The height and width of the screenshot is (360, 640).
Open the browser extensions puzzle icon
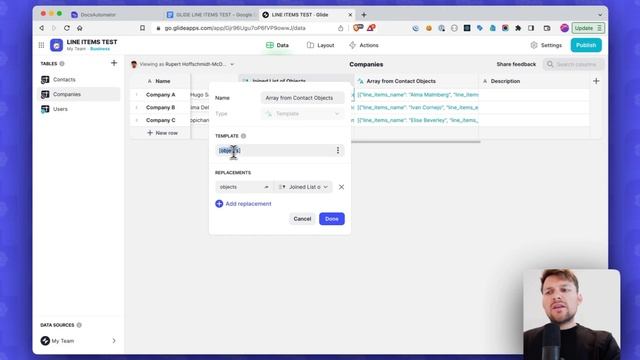pyautogui.click(x=518, y=28)
